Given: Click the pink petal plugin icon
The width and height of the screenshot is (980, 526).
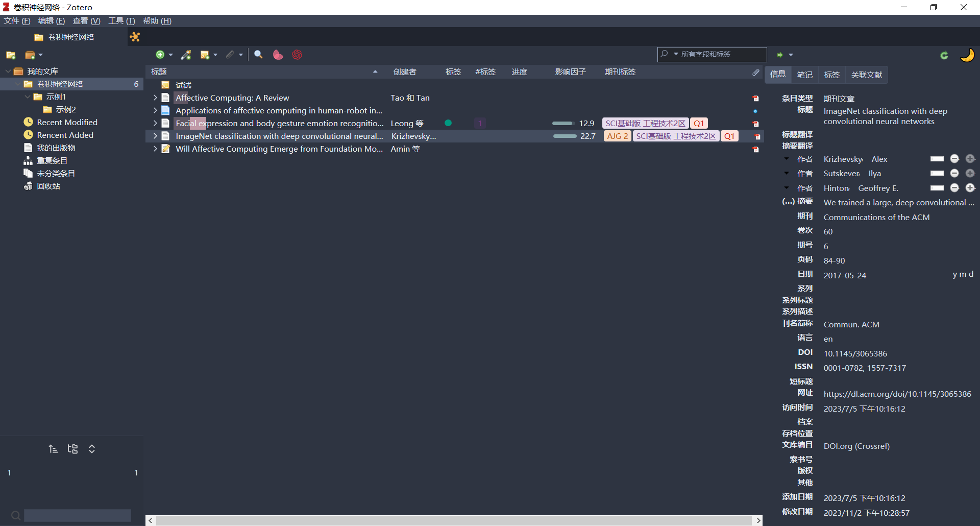Looking at the screenshot, I should click(x=278, y=55).
